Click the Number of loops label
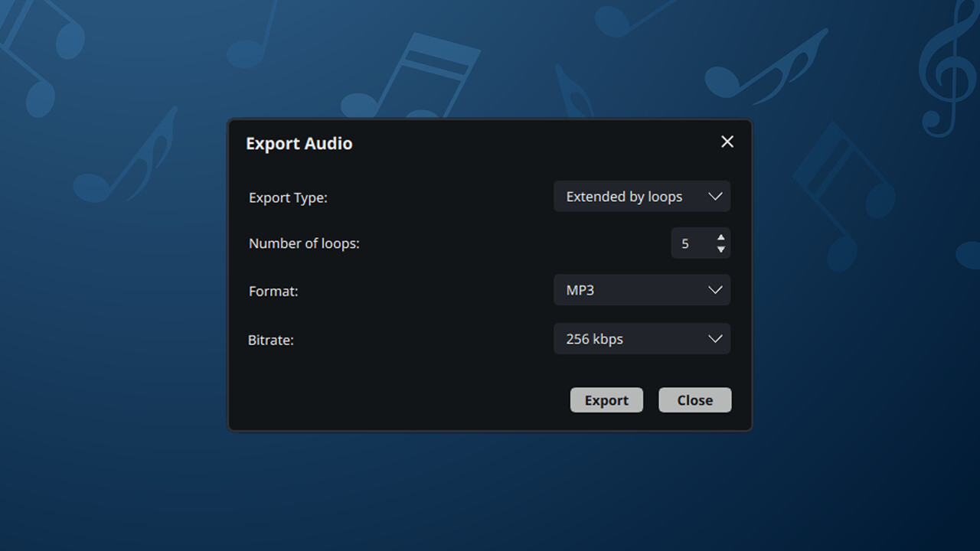The image size is (980, 551). click(304, 243)
